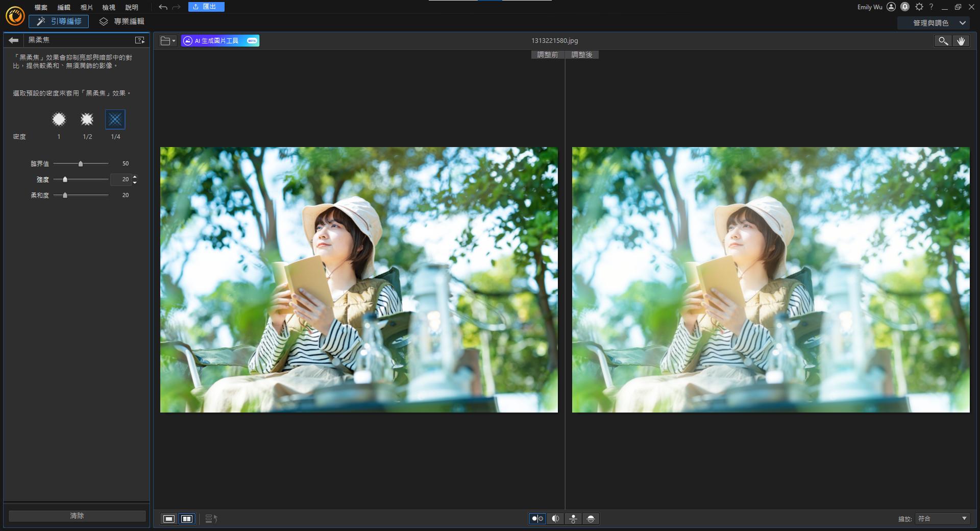Select the left-right split compare layout
The height and width of the screenshot is (531, 980).
click(555, 519)
